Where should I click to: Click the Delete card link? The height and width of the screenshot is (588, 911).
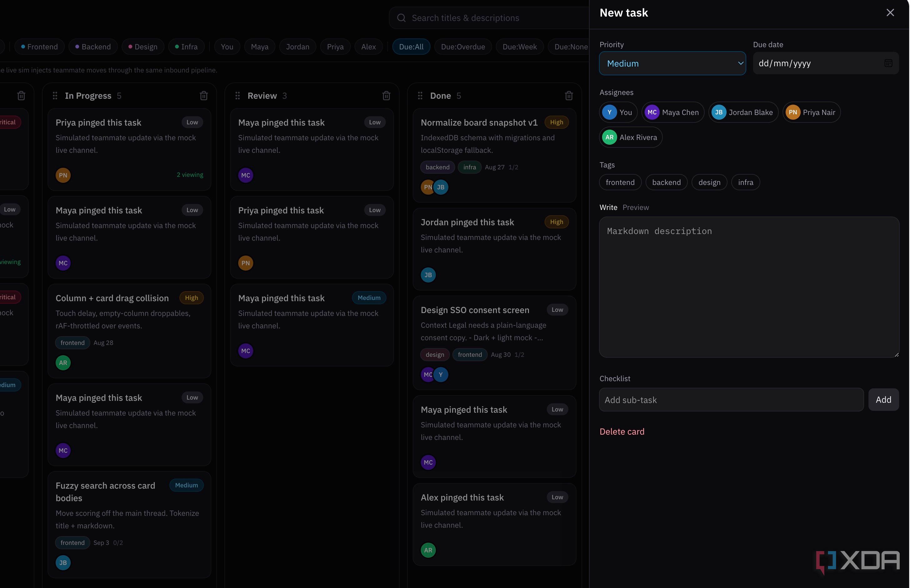(x=622, y=431)
